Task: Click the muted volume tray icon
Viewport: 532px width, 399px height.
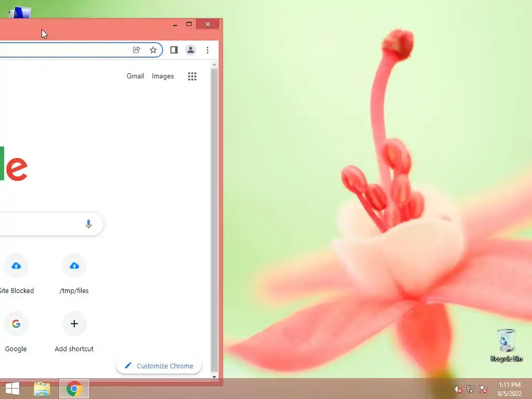Action: pyautogui.click(x=458, y=389)
